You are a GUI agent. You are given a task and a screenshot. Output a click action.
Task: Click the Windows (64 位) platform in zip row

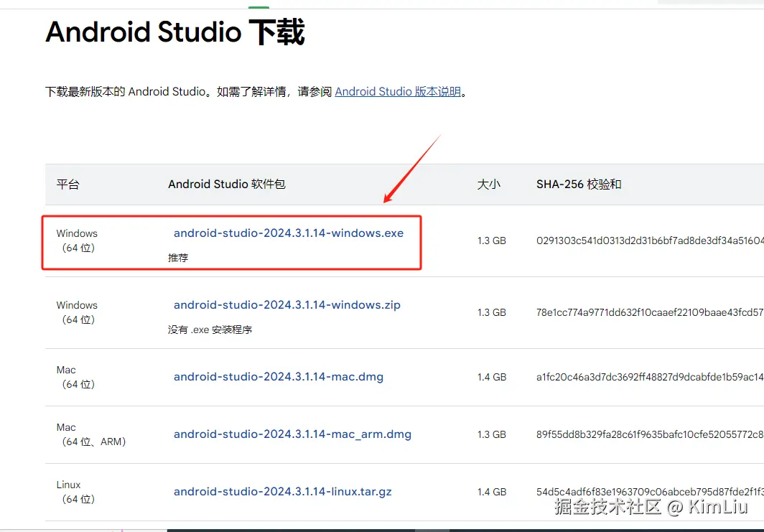[x=77, y=312]
